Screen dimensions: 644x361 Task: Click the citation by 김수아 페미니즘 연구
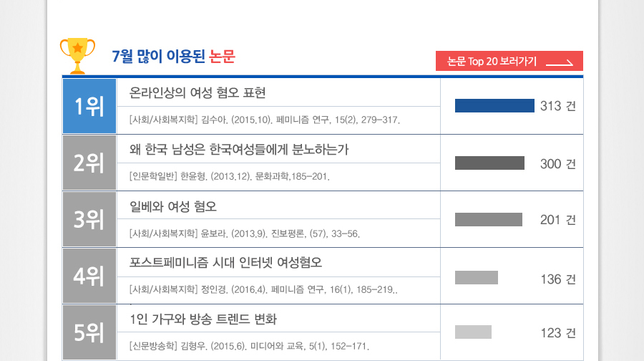pos(265,120)
